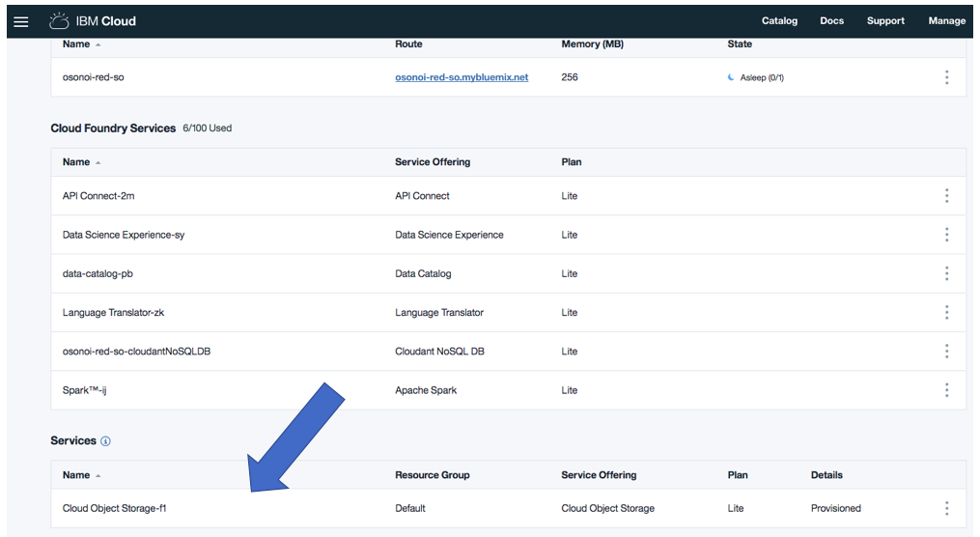Click the Apache Spark service offering cell
Image resolution: width=980 pixels, height=537 pixels.
click(426, 390)
